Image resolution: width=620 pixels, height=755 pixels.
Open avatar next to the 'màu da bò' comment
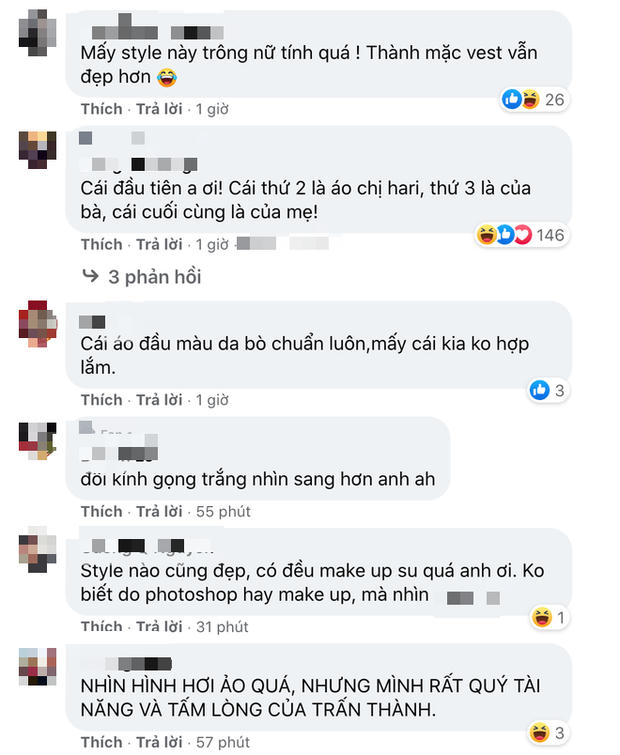pos(38,324)
